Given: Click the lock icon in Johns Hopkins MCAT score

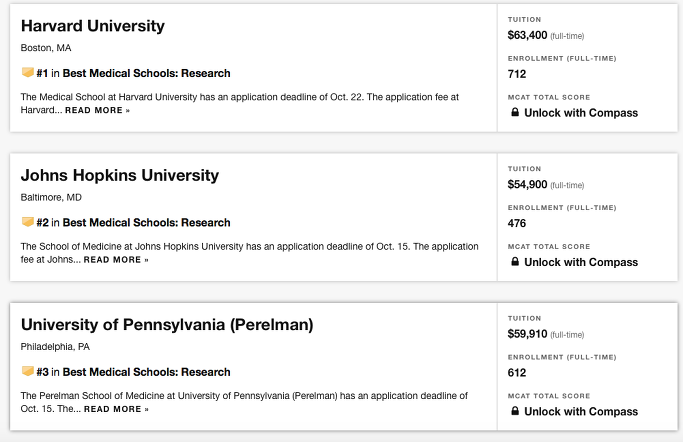Looking at the screenshot, I should tap(515, 262).
